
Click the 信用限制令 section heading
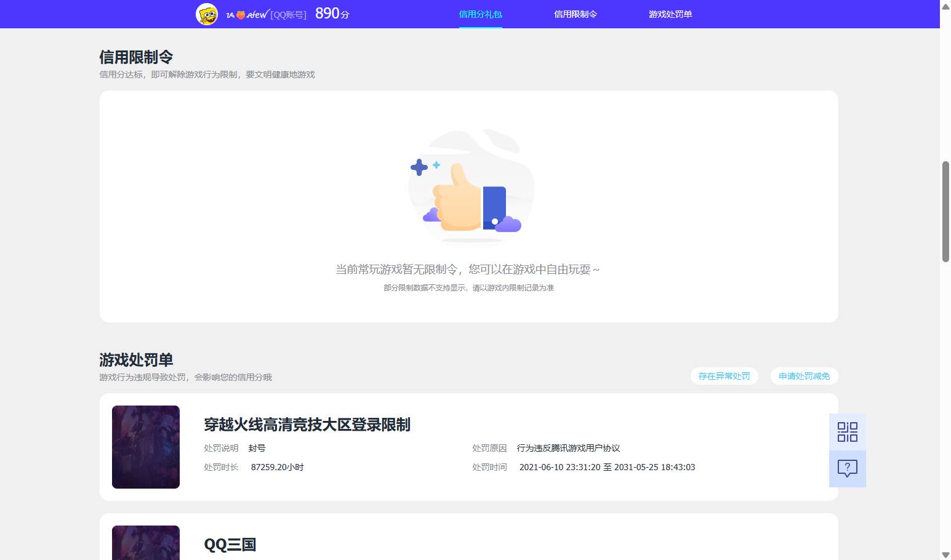[136, 57]
